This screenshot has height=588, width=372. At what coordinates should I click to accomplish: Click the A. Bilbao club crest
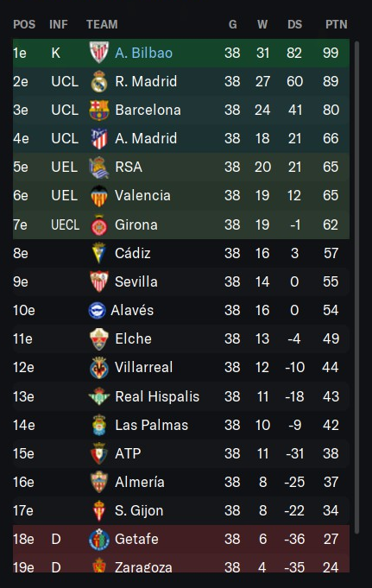click(99, 53)
